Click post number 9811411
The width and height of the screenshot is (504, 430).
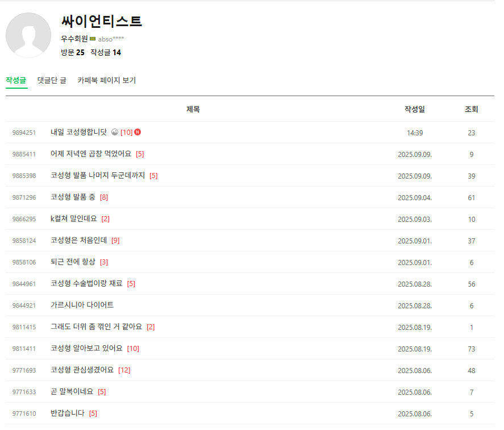(x=24, y=349)
